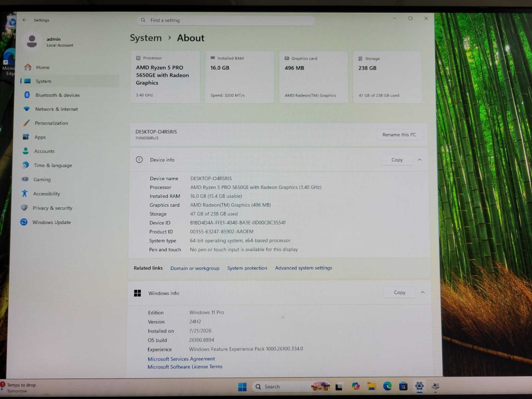
Task: Click the Find a setting search box
Action: [x=226, y=20]
